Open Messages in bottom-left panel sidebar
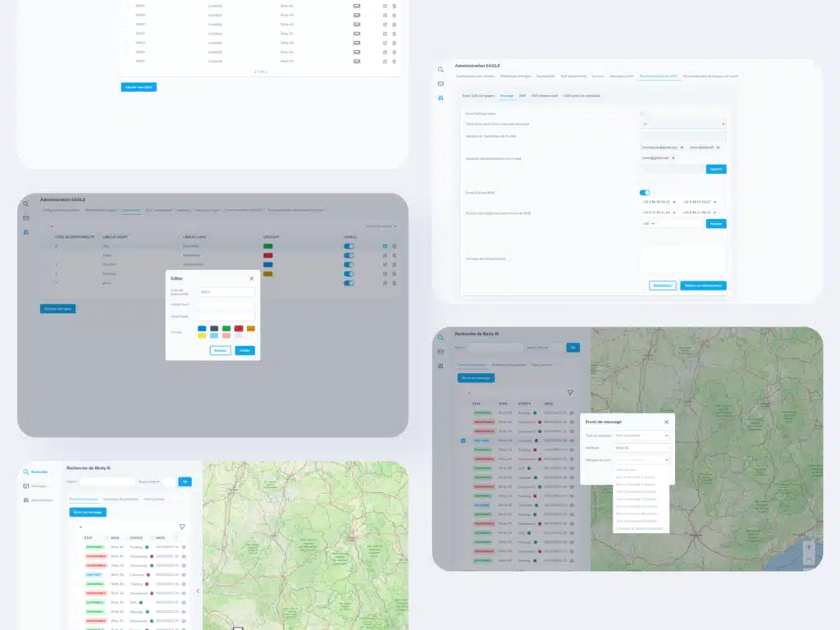Screen dimensions: 840x630 coord(34,486)
